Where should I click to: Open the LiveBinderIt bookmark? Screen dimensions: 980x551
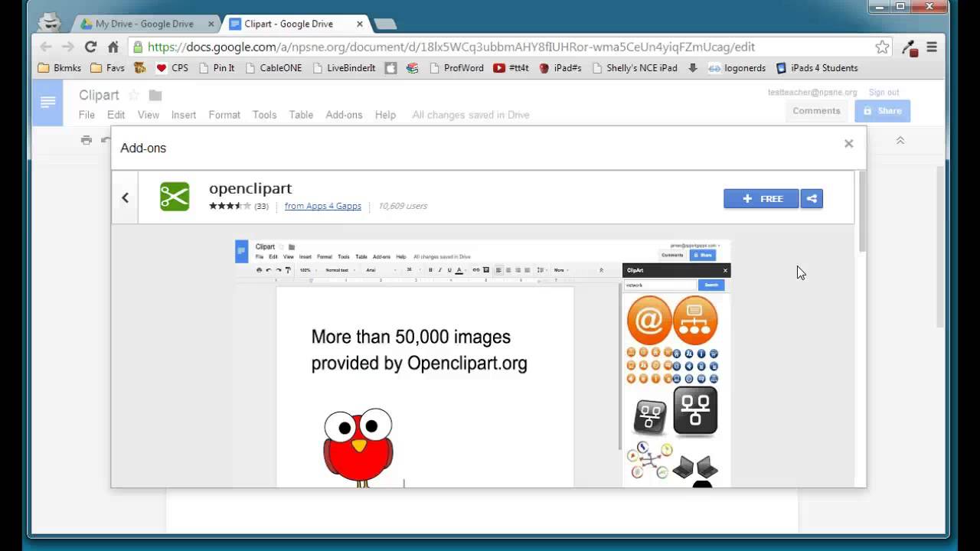[x=344, y=68]
